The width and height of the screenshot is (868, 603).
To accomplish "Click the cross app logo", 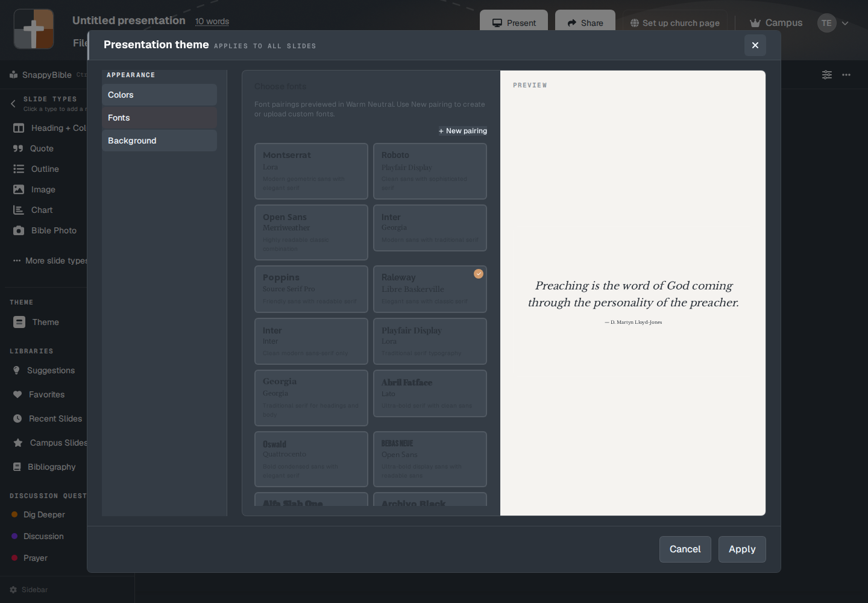I will tap(34, 29).
